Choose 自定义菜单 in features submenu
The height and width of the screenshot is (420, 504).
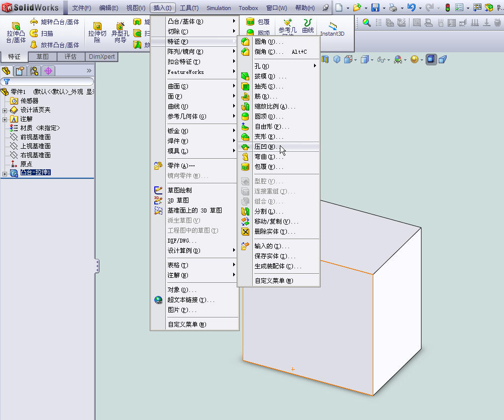click(278, 281)
